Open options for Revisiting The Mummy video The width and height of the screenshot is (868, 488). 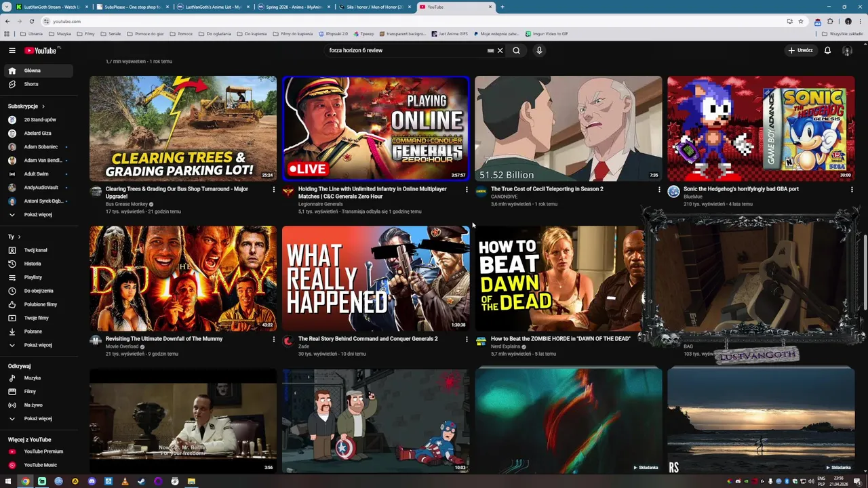pos(274,339)
